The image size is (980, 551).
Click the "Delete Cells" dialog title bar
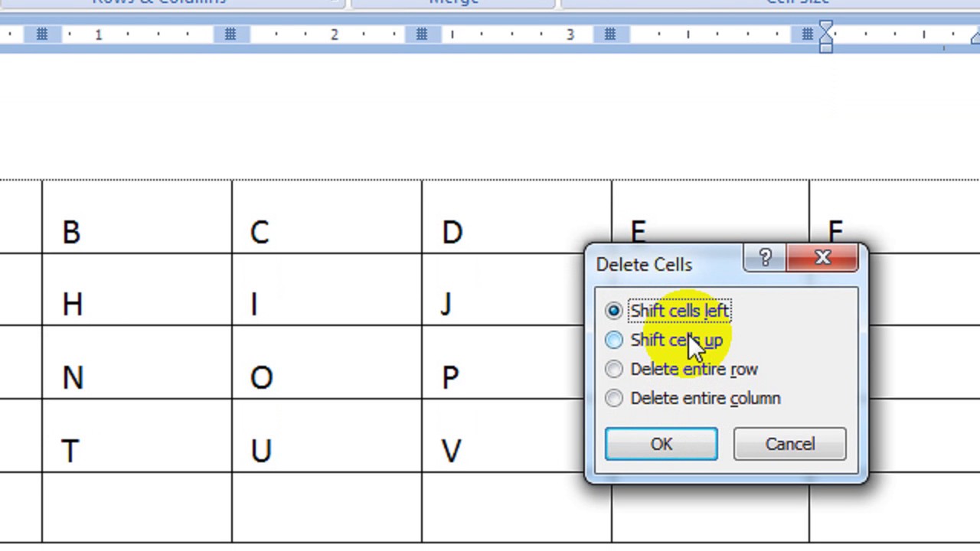[x=658, y=265]
